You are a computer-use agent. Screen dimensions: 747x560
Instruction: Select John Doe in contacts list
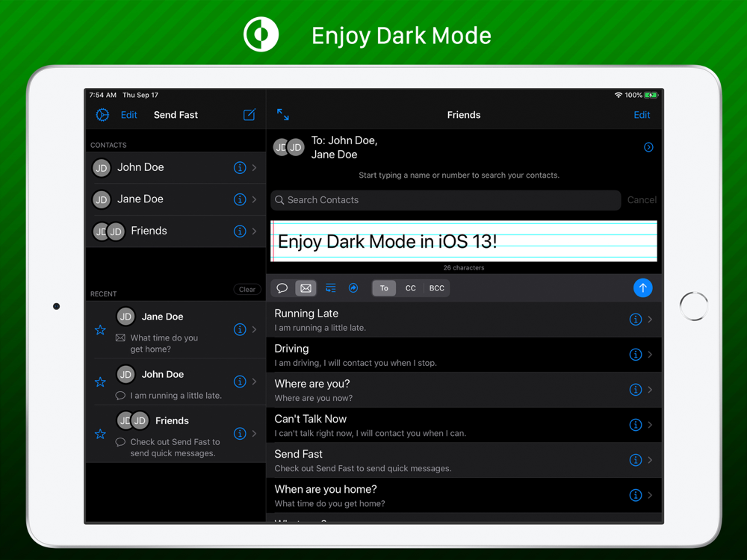click(176, 167)
